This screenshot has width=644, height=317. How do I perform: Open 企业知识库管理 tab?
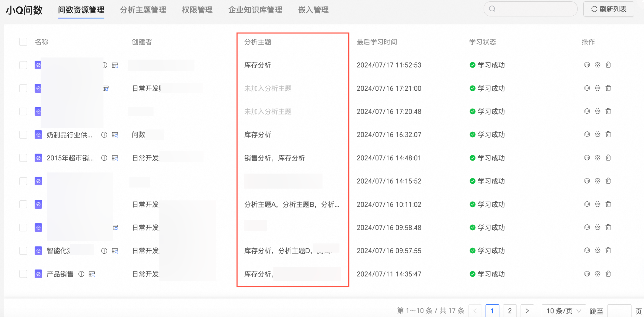(255, 10)
